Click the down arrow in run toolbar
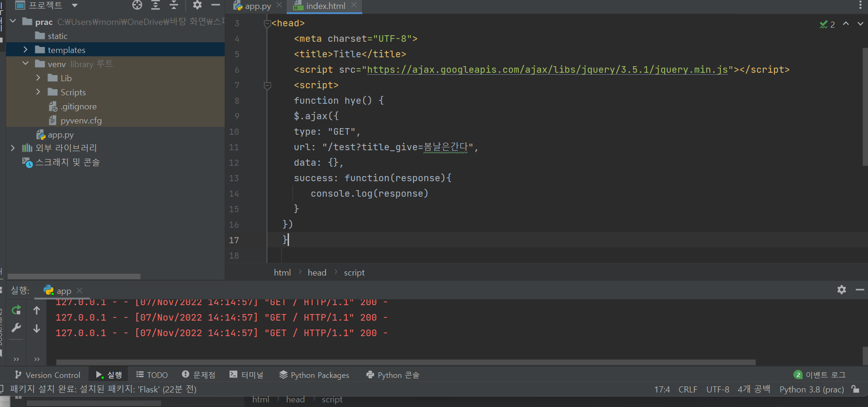 37,329
